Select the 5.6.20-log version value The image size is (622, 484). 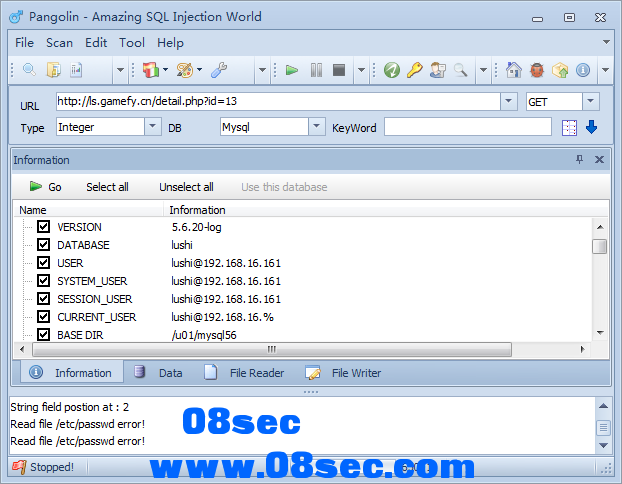(196, 227)
